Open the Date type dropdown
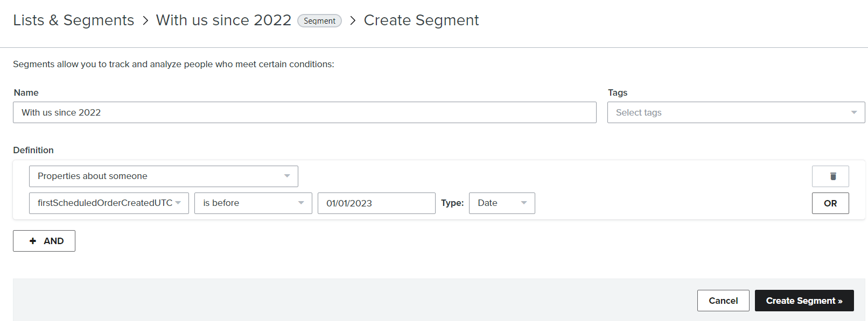 tap(502, 203)
